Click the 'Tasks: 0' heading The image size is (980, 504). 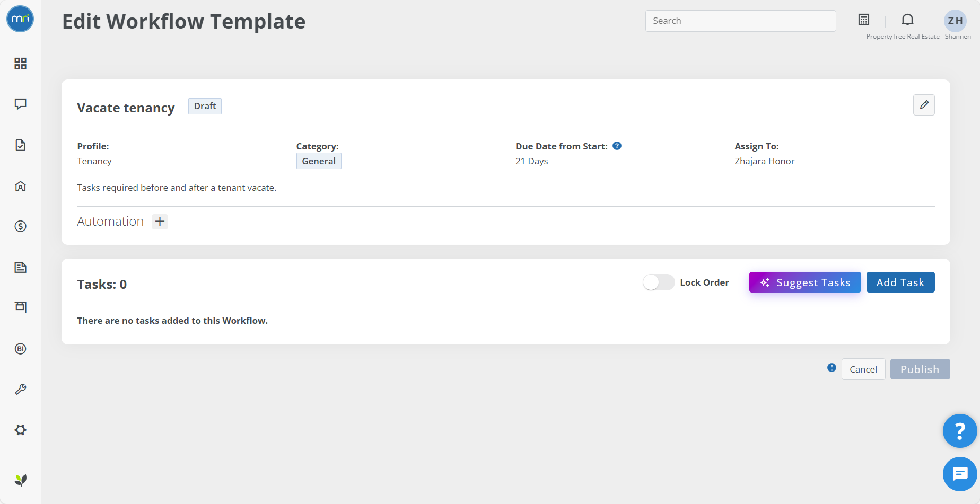[102, 285]
